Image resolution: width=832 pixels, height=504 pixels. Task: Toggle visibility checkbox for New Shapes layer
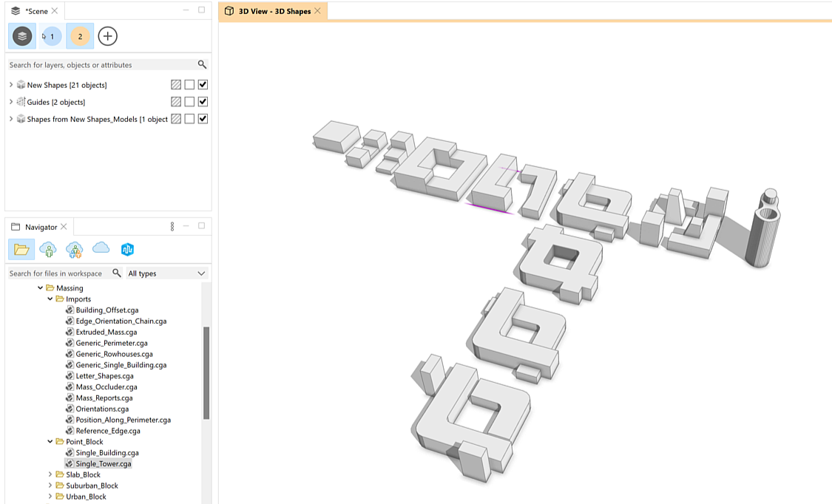203,85
